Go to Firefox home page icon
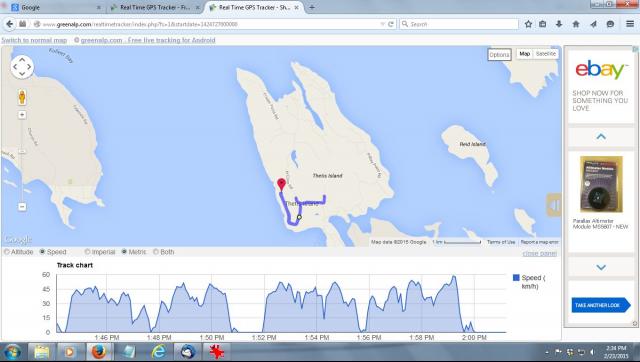Screen dimensions: 640x362 [576, 24]
